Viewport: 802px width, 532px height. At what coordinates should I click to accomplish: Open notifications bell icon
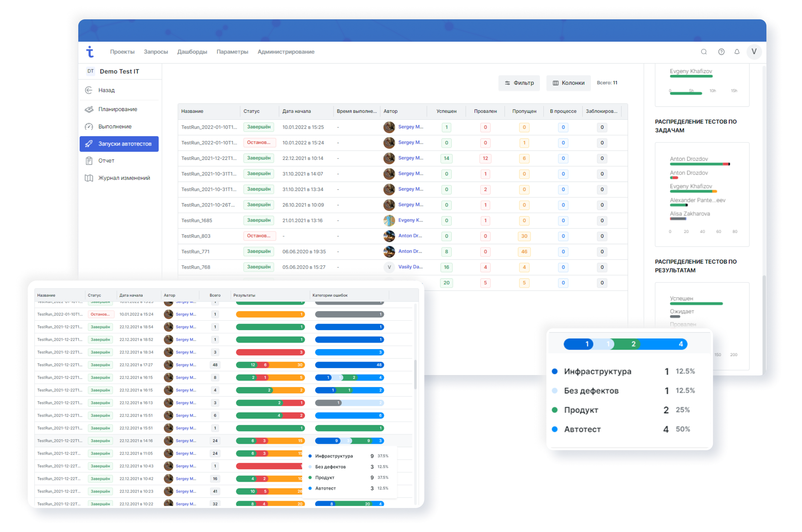click(x=737, y=52)
